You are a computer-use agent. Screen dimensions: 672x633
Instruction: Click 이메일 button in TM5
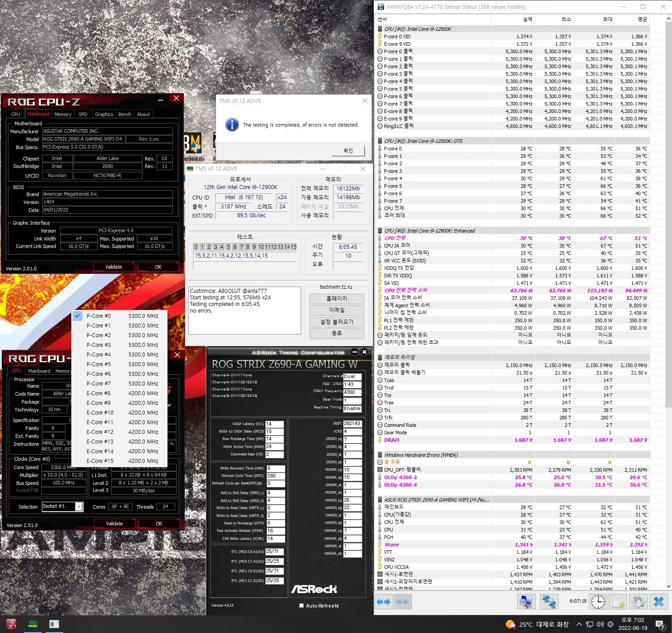point(337,310)
